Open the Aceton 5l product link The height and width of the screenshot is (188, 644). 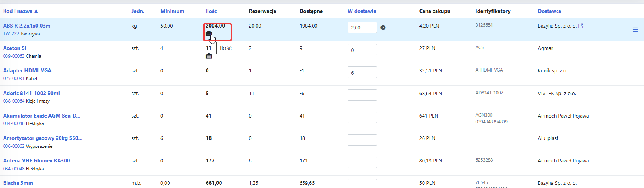15,48
